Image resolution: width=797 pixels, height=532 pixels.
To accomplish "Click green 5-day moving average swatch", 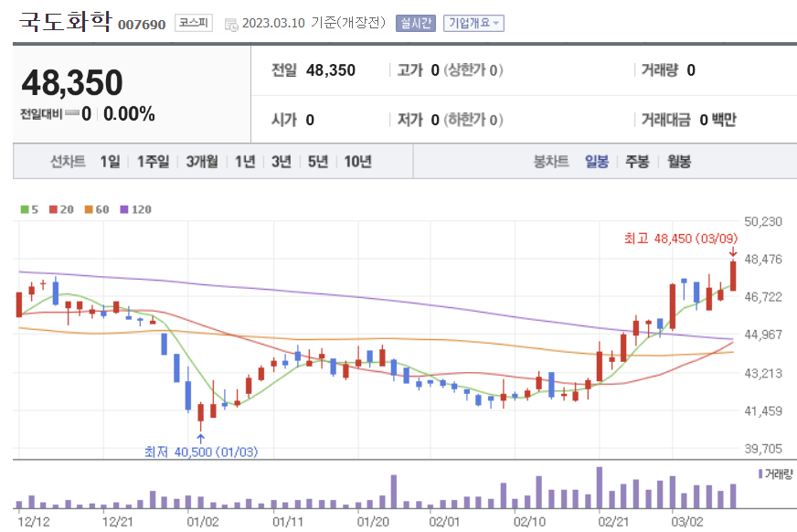I will (x=25, y=209).
